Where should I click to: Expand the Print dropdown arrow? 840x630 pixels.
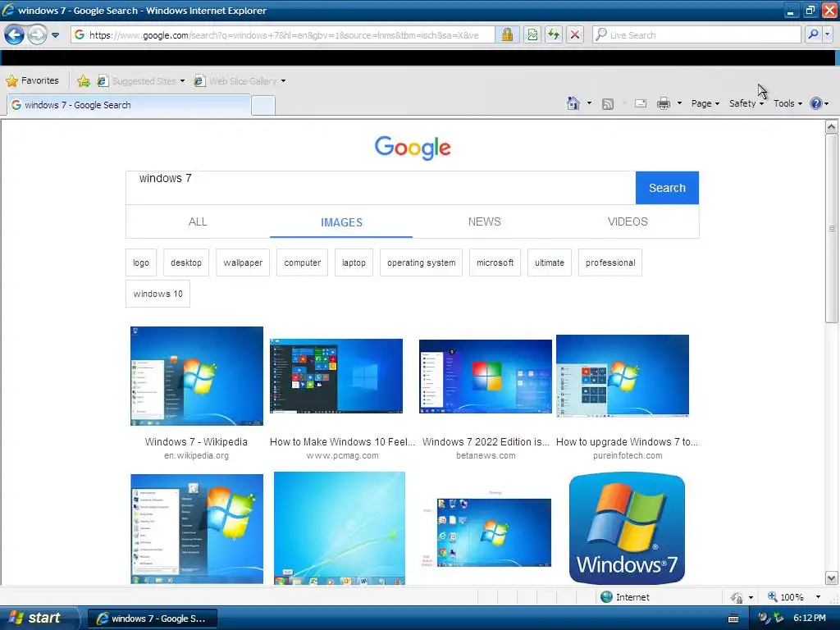tap(679, 103)
